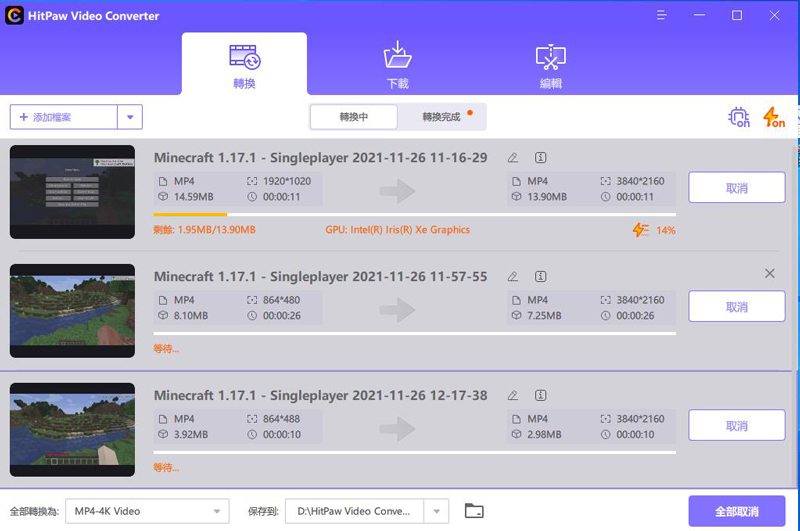Click source duration '00:00:26' of 11-57-55 video
The width and height of the screenshot is (800, 531).
click(x=282, y=316)
